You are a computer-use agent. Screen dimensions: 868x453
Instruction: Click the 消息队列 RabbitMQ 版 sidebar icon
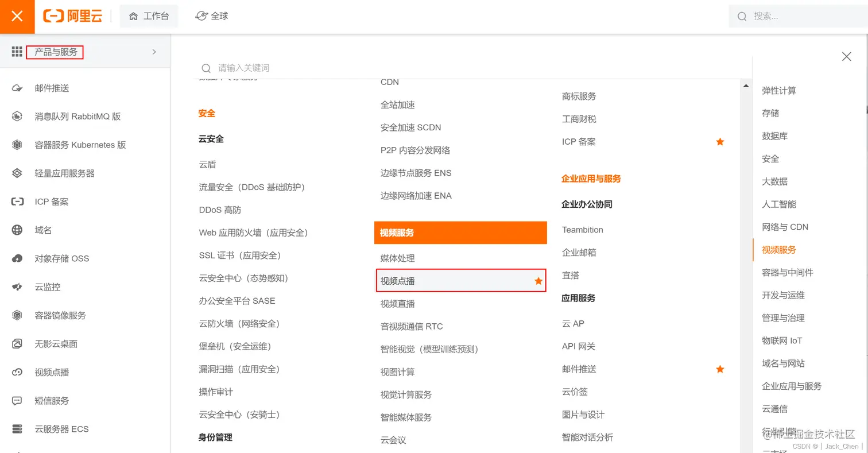(17, 117)
